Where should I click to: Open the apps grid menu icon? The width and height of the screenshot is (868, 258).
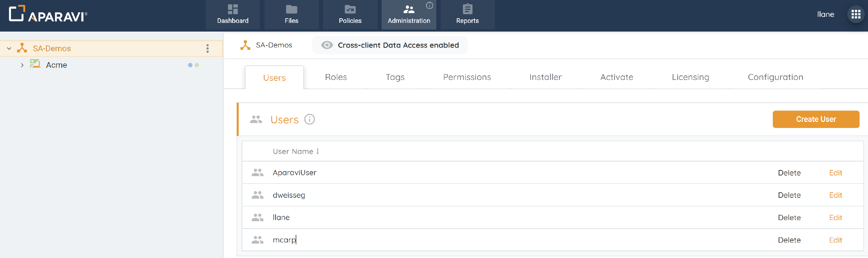tap(856, 14)
